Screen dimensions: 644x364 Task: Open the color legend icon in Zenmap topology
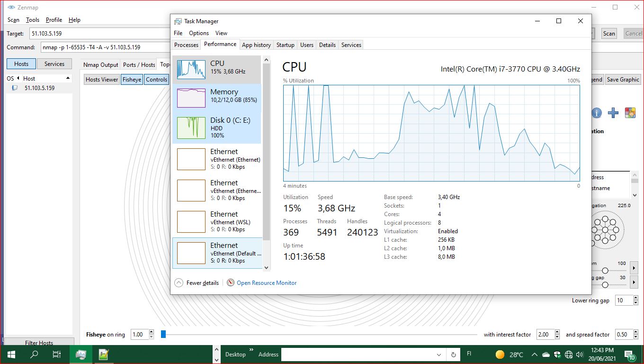pyautogui.click(x=630, y=113)
